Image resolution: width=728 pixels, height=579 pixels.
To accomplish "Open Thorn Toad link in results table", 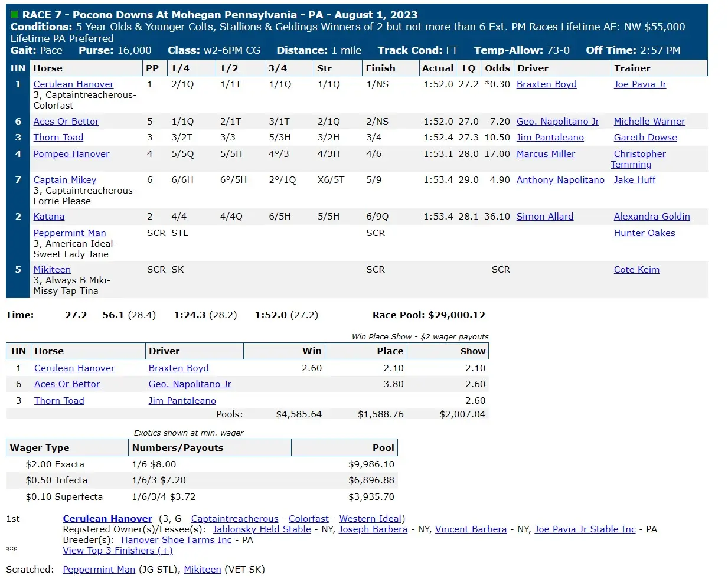I will [x=58, y=138].
